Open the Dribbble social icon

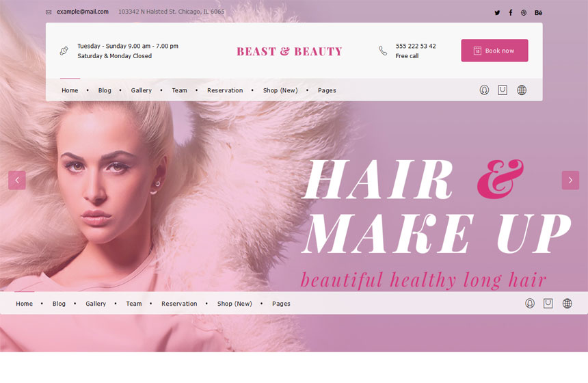(524, 13)
